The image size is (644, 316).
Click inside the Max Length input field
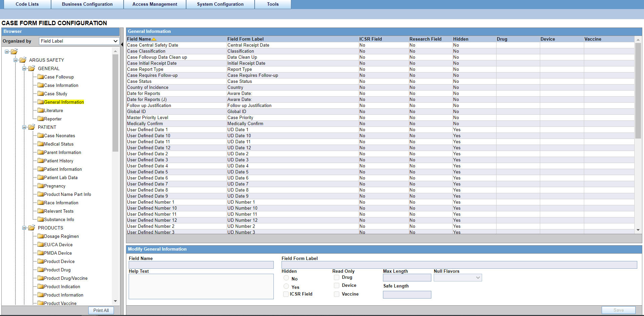[406, 277]
